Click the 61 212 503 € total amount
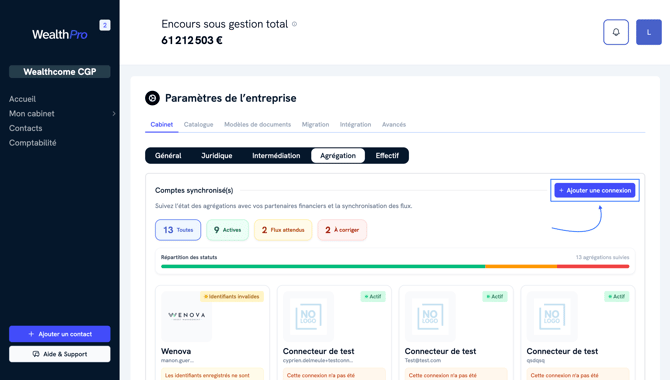This screenshot has height=380, width=670. point(192,40)
